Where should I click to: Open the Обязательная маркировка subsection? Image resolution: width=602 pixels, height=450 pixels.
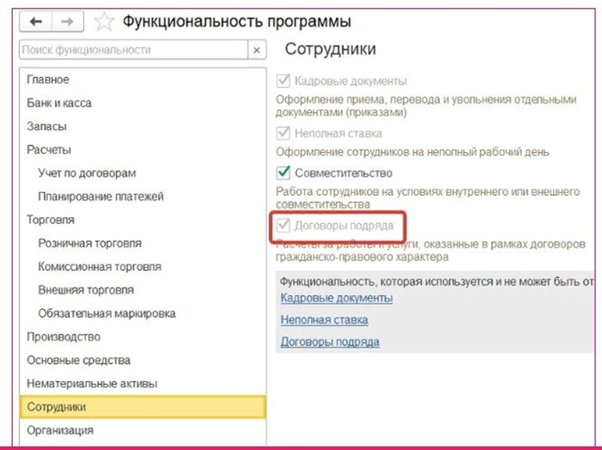pyautogui.click(x=106, y=313)
